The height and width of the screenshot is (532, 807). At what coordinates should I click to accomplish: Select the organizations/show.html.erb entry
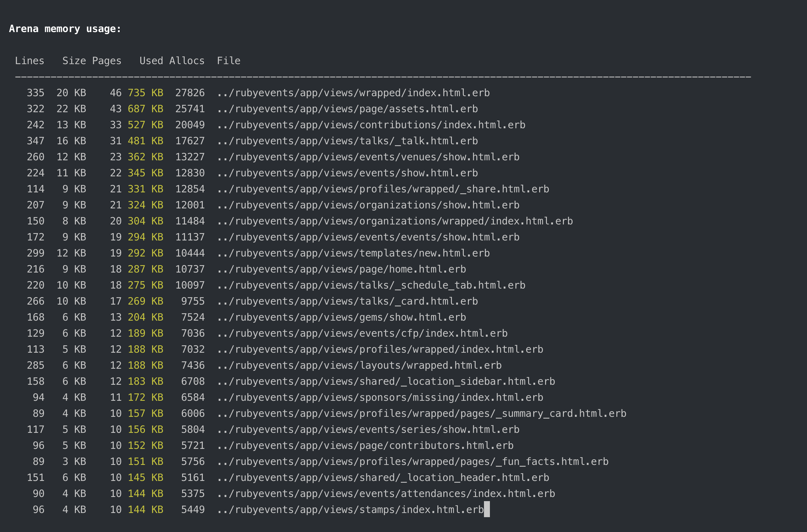[x=368, y=205]
